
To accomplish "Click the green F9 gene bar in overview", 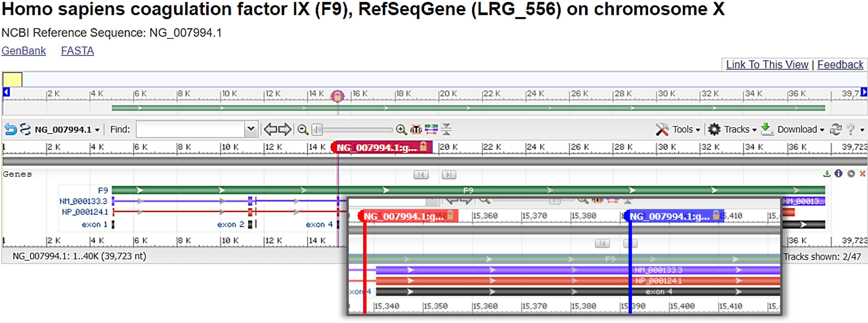I will pyautogui.click(x=468, y=108).
